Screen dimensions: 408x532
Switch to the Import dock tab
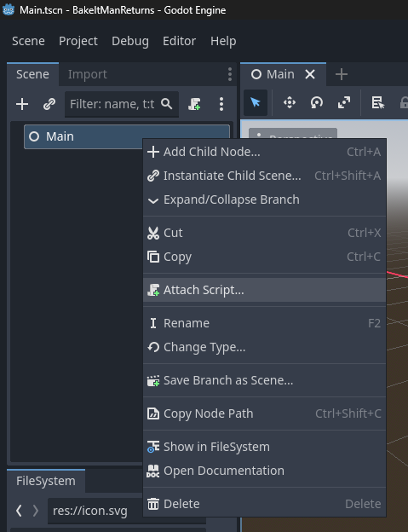[88, 74]
